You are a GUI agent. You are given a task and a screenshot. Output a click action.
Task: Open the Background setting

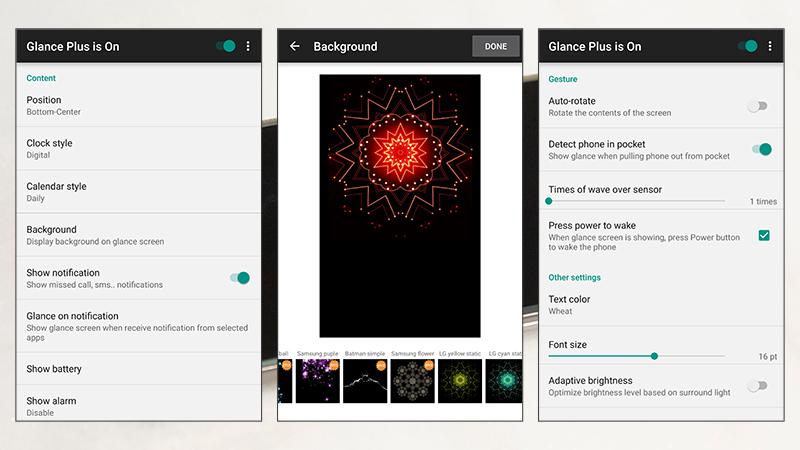(139, 235)
